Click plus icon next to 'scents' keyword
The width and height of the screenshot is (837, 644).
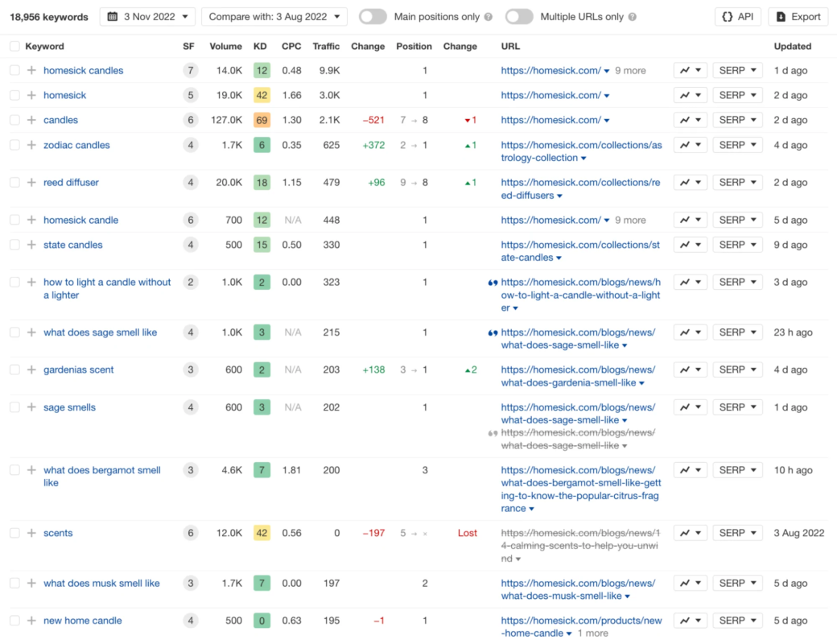[x=31, y=533]
